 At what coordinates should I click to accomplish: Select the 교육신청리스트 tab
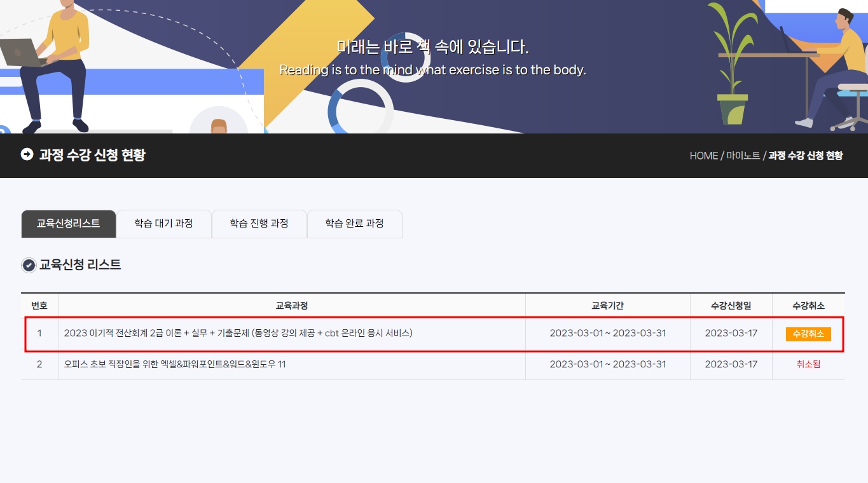[x=69, y=224]
